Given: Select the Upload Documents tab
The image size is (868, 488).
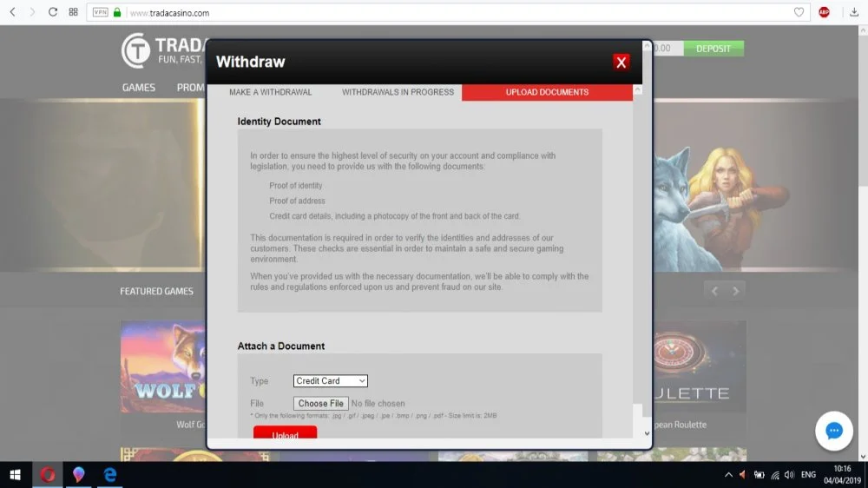Looking at the screenshot, I should coord(547,92).
